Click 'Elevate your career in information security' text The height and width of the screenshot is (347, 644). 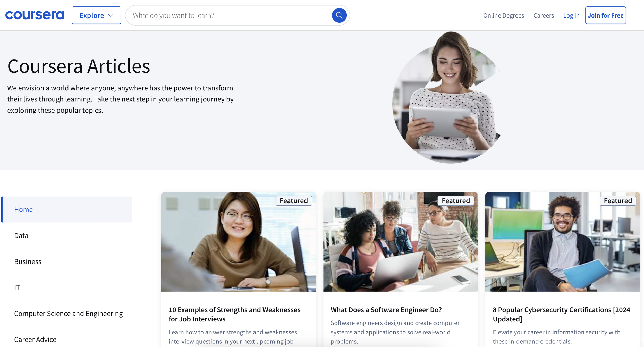coord(556,337)
